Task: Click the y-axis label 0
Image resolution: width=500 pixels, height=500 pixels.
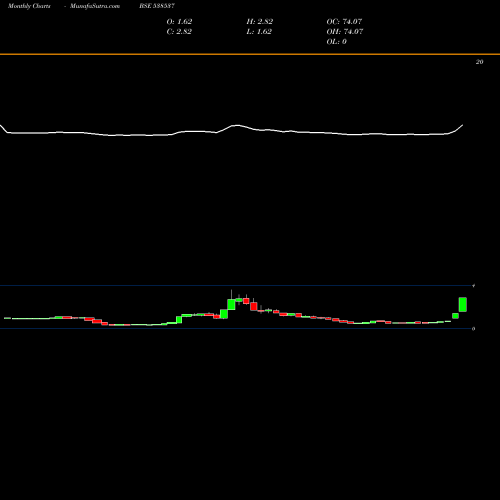Action: (473, 329)
